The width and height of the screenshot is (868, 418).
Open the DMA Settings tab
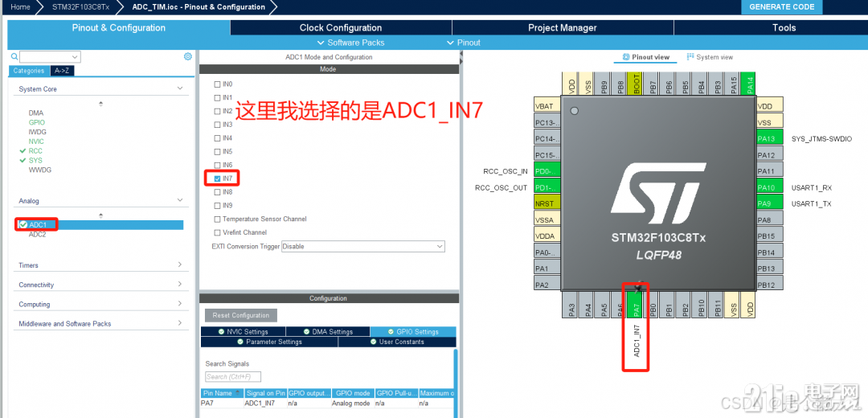[x=328, y=332]
